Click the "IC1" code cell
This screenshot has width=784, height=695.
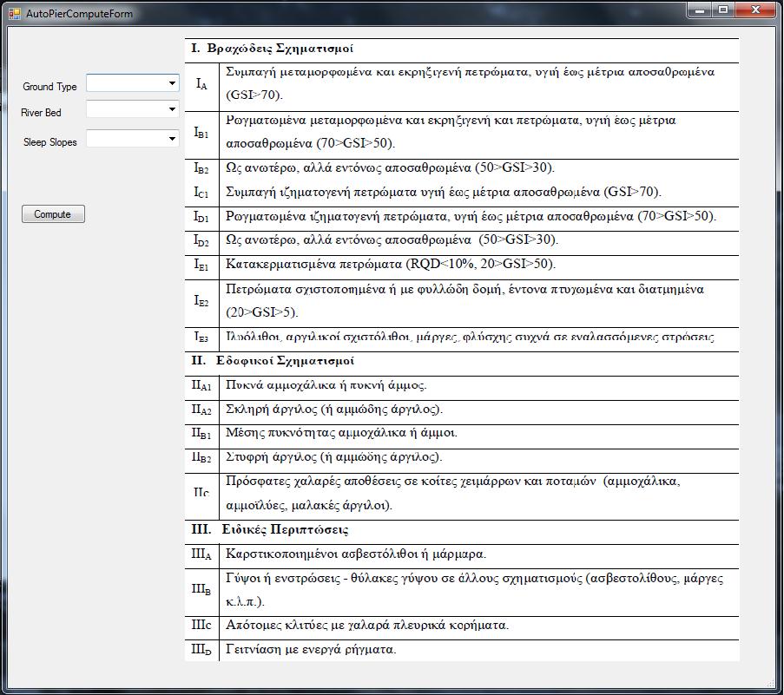click(x=201, y=193)
